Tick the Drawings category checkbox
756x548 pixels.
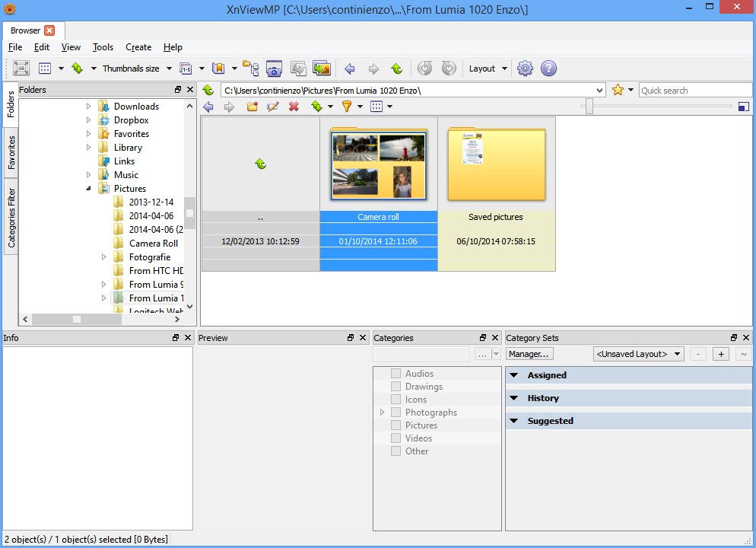(x=395, y=387)
